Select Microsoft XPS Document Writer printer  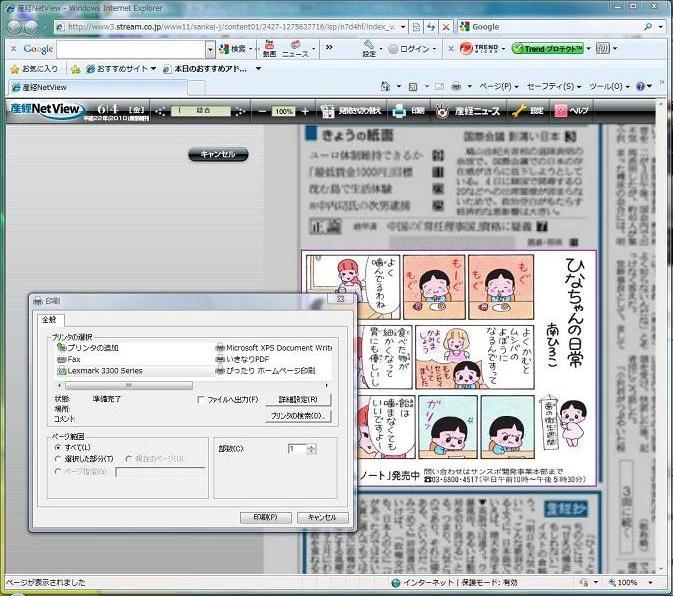273,348
